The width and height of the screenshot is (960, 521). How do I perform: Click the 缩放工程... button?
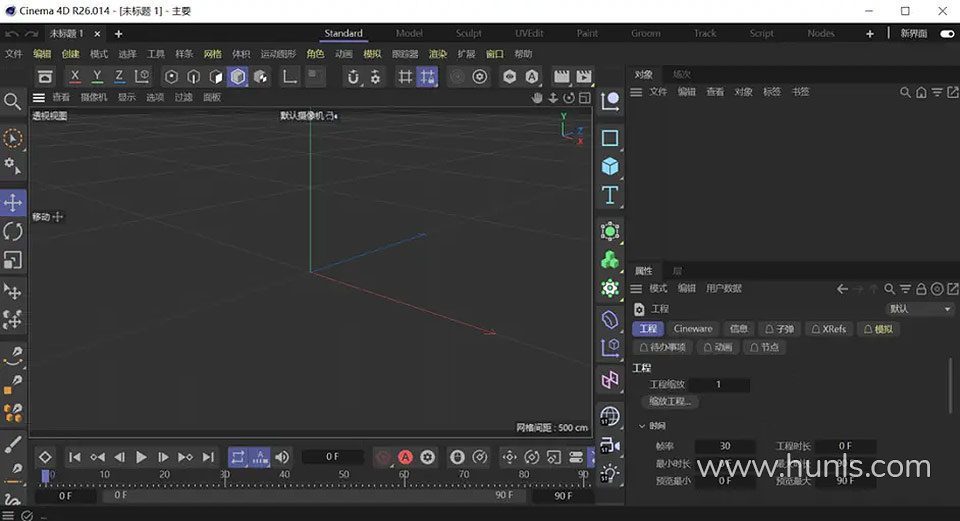[672, 401]
